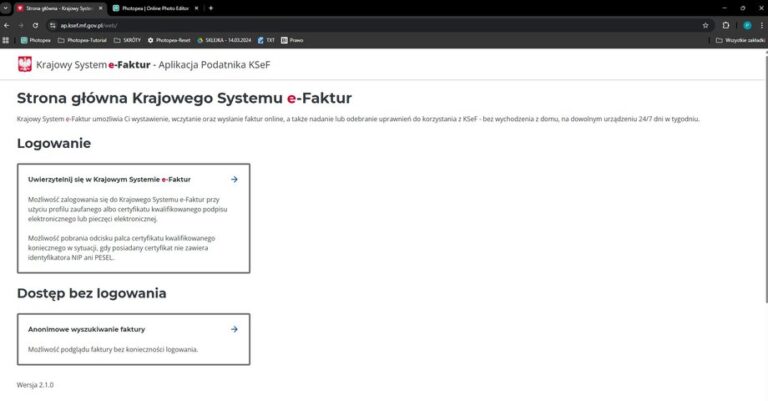Reload the page with the refresh icon
The image size is (768, 401).
tap(36, 25)
